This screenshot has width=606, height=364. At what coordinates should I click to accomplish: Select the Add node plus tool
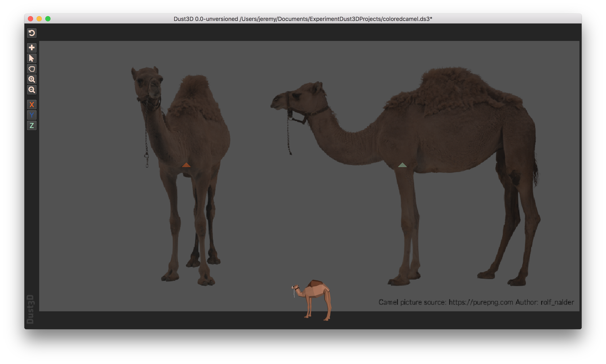click(x=32, y=48)
